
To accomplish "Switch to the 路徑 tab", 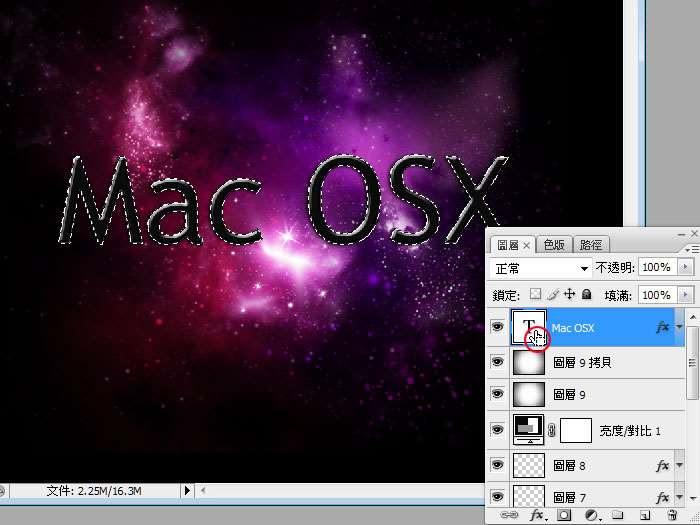I will (x=591, y=245).
